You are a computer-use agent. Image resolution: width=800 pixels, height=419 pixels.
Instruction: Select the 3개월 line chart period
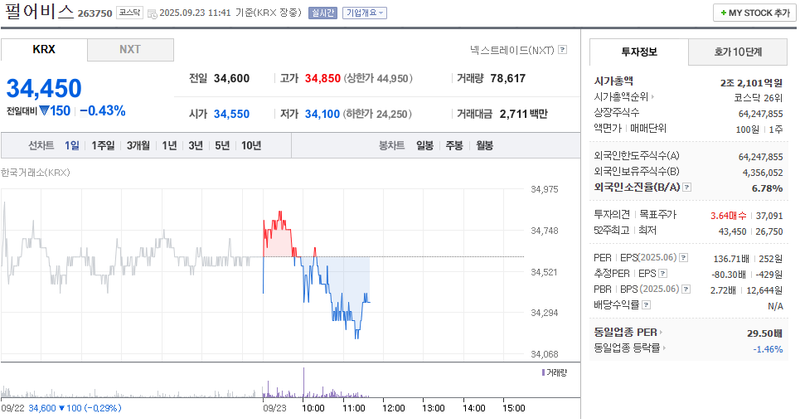(138, 145)
